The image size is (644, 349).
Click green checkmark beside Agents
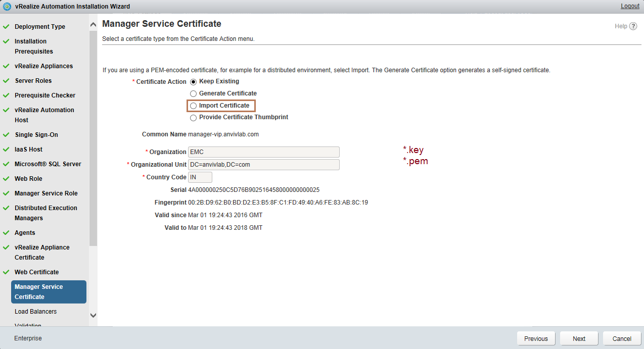coord(7,233)
